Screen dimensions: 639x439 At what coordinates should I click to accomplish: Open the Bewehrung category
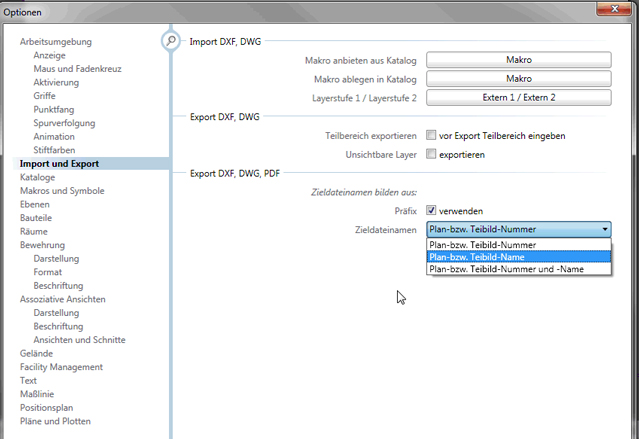(43, 245)
